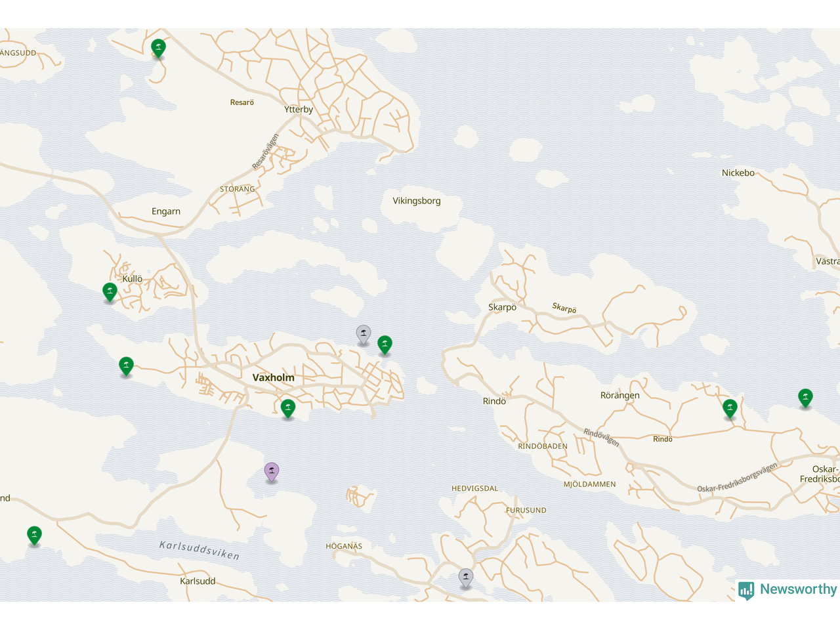Click the gray beach marker northeast of Vaxholm
840x630 pixels.
pyautogui.click(x=364, y=334)
